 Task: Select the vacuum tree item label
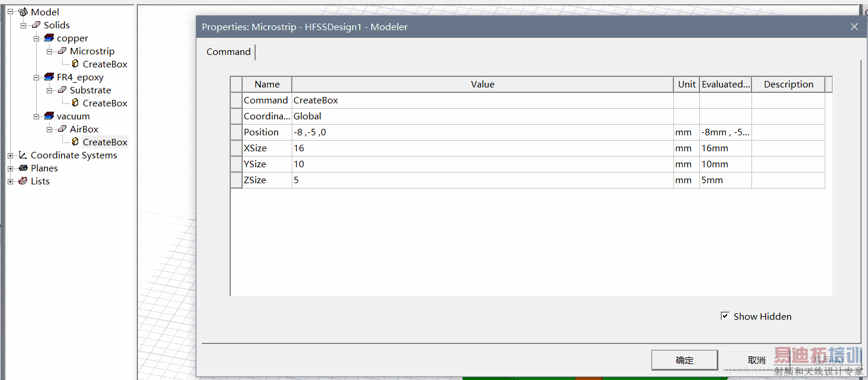pyautogui.click(x=73, y=116)
